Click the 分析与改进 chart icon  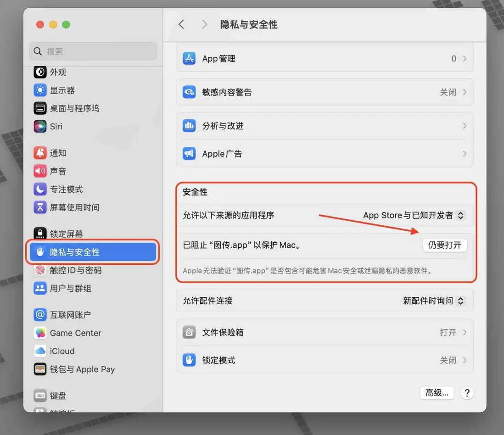click(189, 126)
